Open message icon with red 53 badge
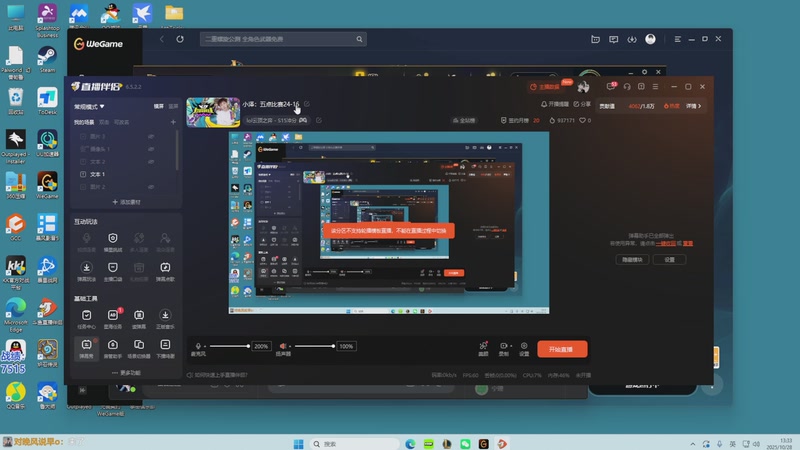This screenshot has width=800, height=450. (611, 87)
